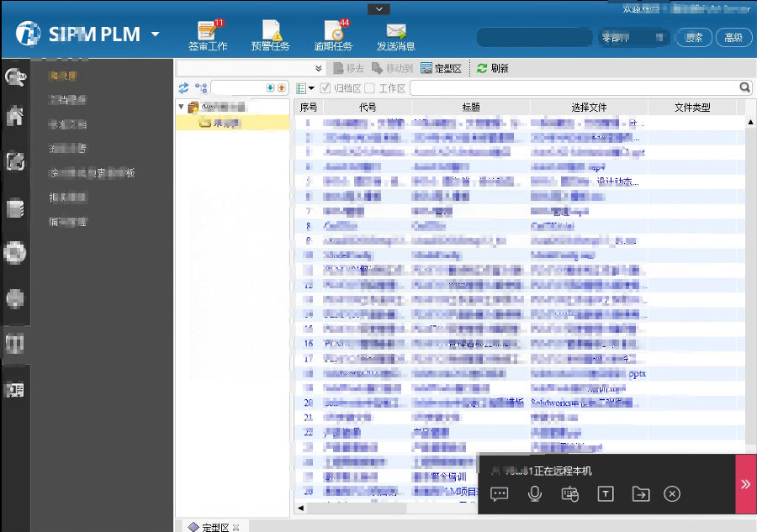Open the view mode list dropdown
Image resolution: width=757 pixels, height=532 pixels.
(305, 88)
